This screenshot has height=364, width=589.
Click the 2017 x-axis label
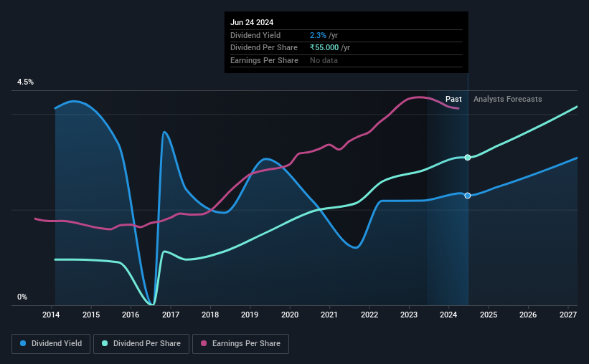coord(171,315)
